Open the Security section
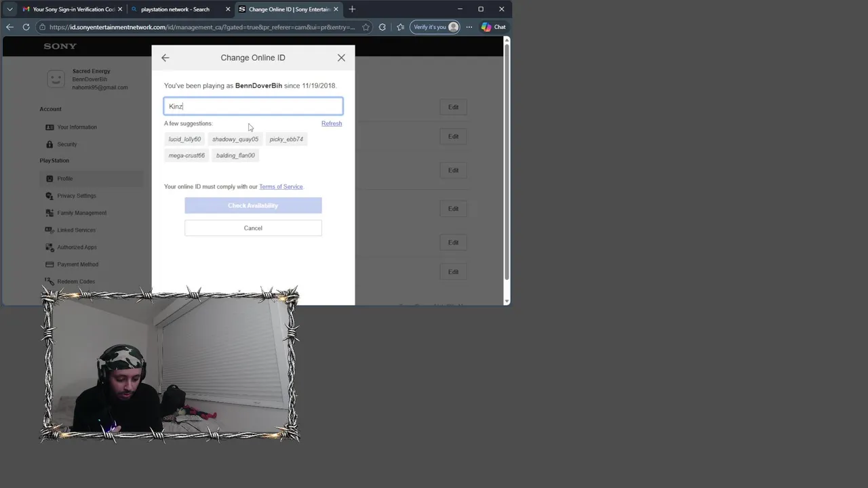 [x=67, y=144]
